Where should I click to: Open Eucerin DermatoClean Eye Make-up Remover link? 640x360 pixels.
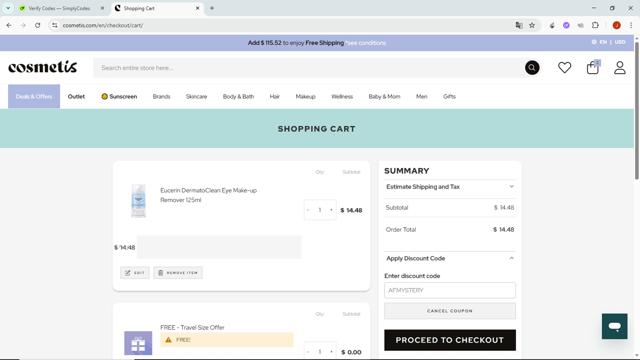[x=209, y=195]
